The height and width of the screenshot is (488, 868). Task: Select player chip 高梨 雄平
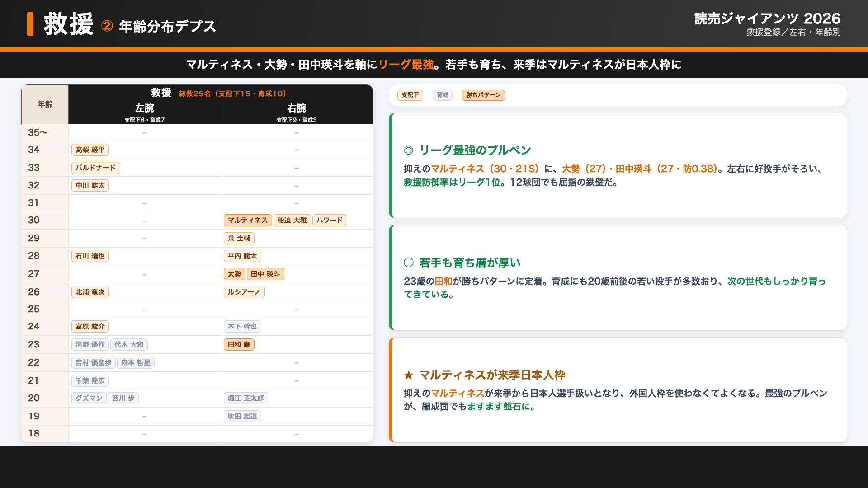pyautogui.click(x=90, y=150)
